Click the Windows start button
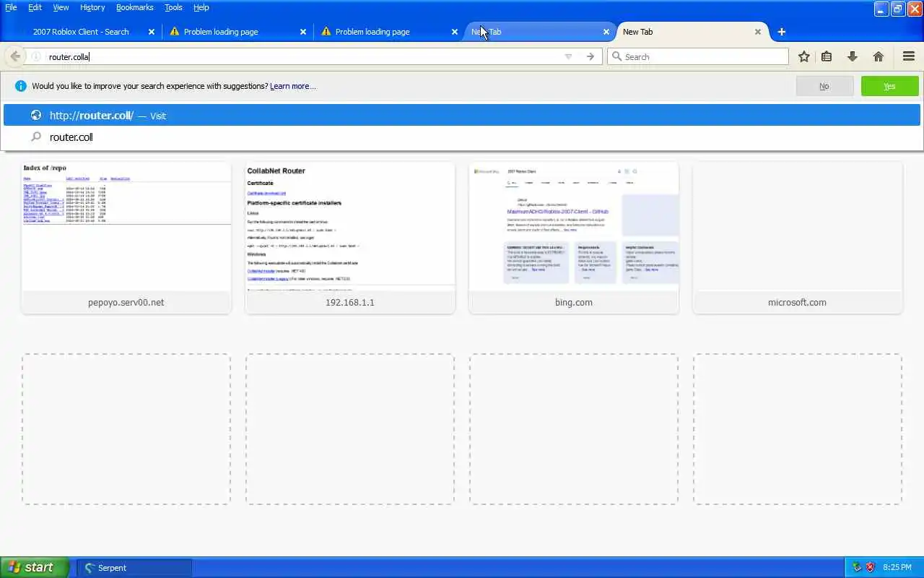Image resolution: width=924 pixels, height=578 pixels. pos(35,568)
